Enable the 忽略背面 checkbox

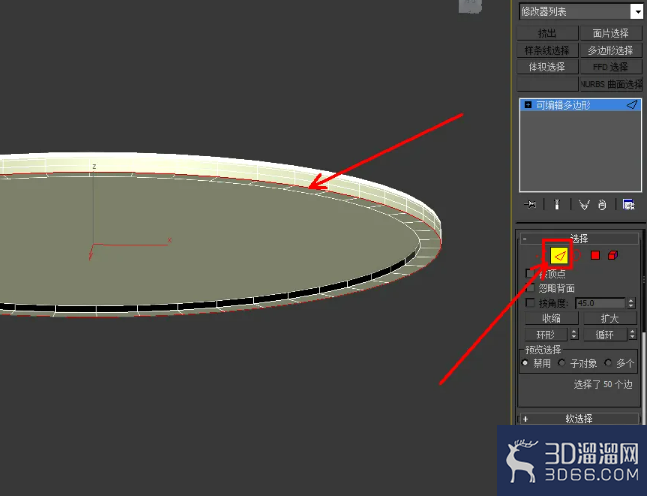530,288
